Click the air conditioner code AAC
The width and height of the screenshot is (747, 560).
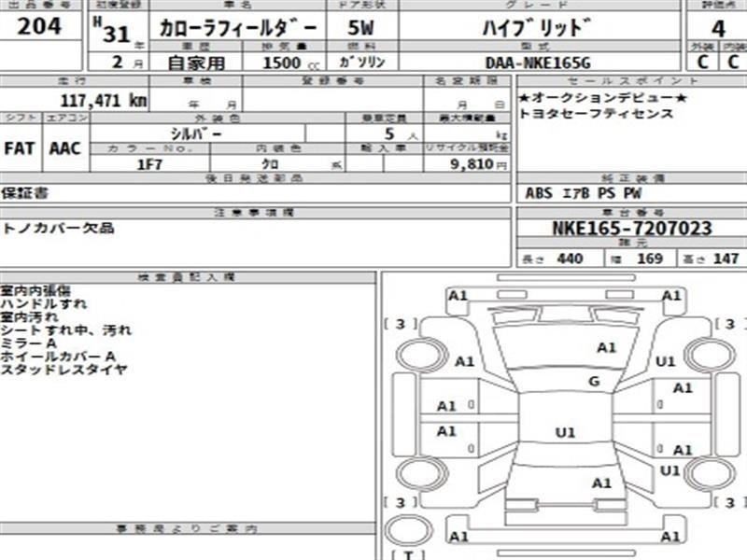[x=64, y=148]
